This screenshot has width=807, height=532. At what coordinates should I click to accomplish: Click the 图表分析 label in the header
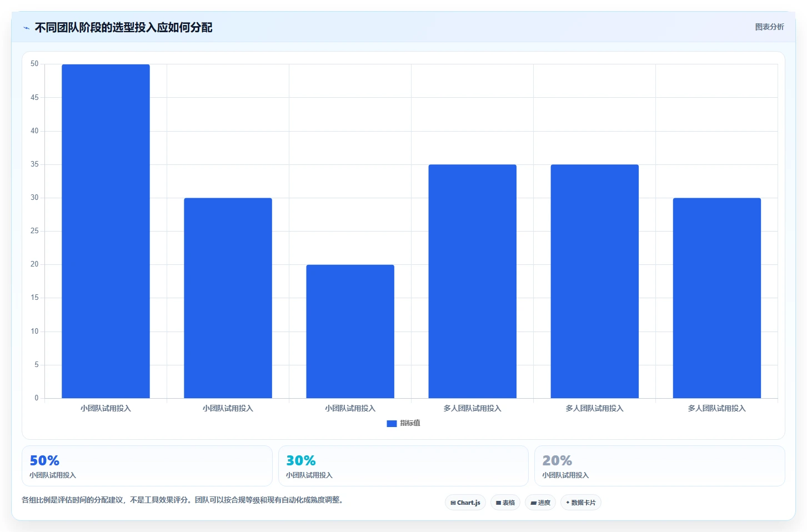(x=769, y=27)
